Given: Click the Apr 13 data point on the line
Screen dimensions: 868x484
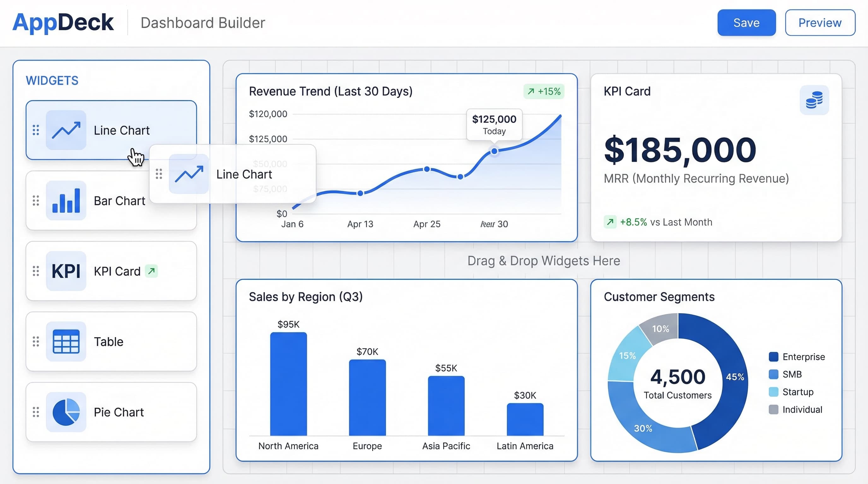Looking at the screenshot, I should coord(360,193).
